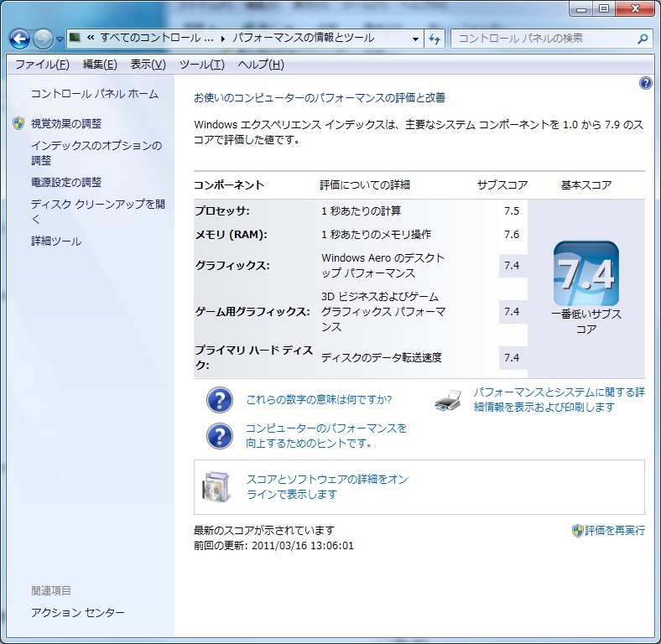This screenshot has height=644, width=661.
Task: Click the 7.4 base score badge
Action: tap(586, 273)
